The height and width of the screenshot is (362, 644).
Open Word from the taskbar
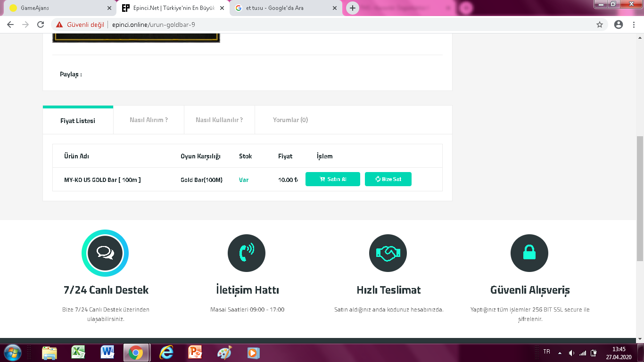[x=107, y=352]
